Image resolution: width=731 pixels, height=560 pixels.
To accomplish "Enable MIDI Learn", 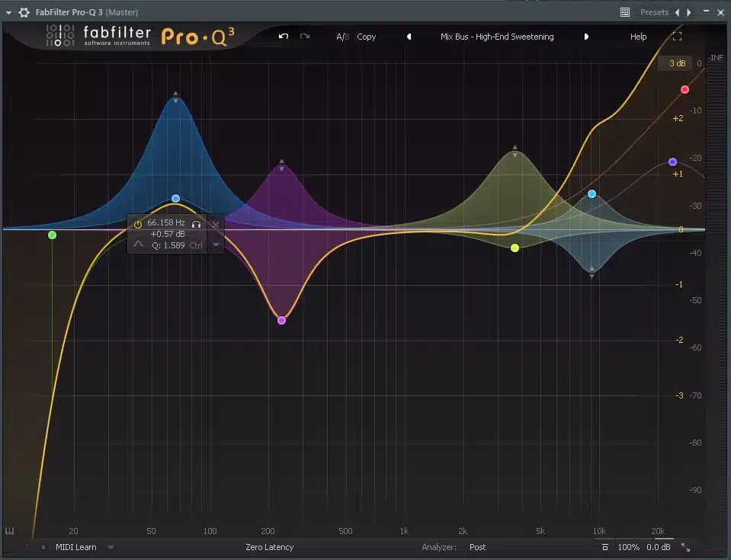I will (x=75, y=547).
